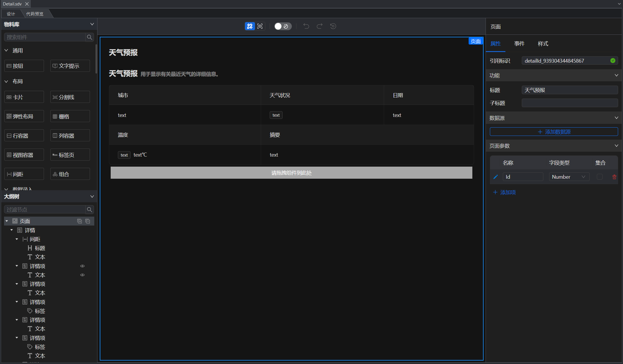Collapse the 详情 tree node
Viewport: 623px width, 364px height.
pyautogui.click(x=12, y=230)
